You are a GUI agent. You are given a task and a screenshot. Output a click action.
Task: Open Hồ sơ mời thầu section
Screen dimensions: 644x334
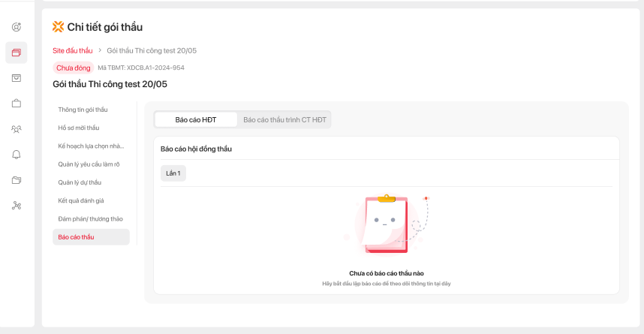79,128
